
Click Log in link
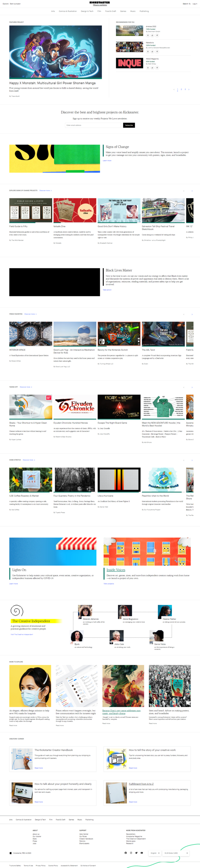coord(195,4)
